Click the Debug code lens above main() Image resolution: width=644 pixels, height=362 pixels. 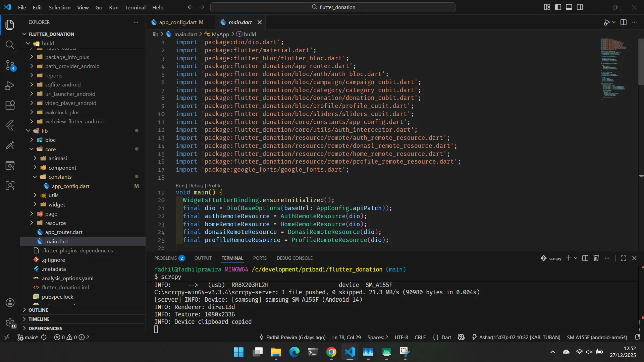pos(196,186)
